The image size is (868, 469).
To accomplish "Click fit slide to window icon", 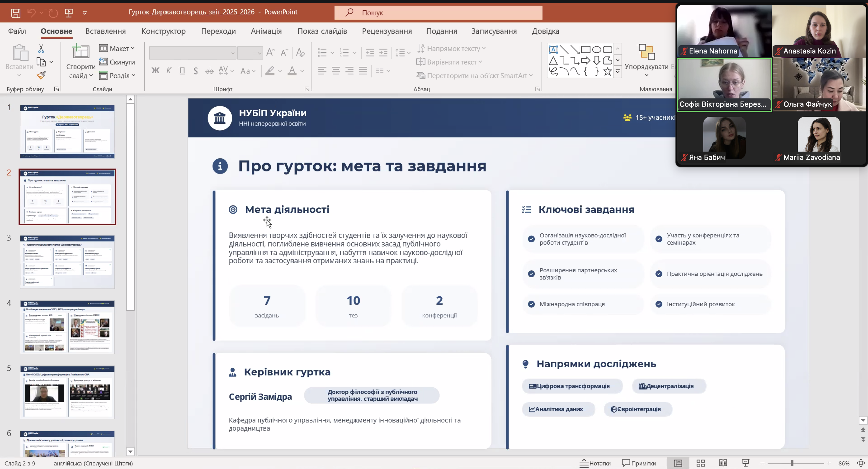I will coord(861,463).
